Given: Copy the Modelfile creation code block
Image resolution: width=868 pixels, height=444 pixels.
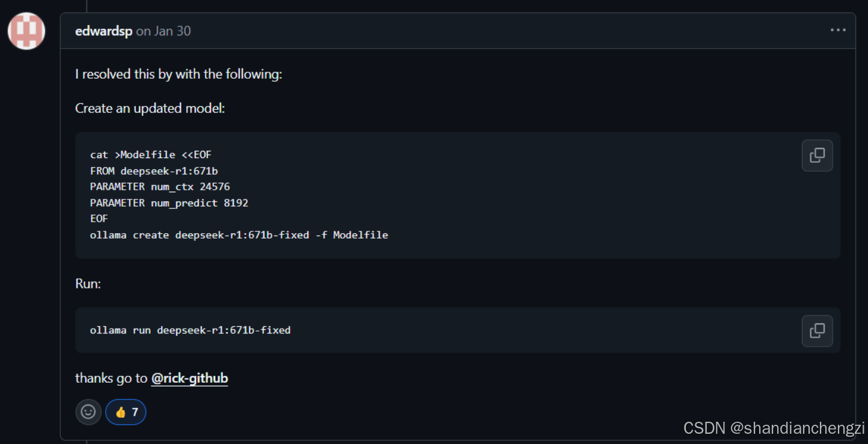Looking at the screenshot, I should click(x=817, y=156).
